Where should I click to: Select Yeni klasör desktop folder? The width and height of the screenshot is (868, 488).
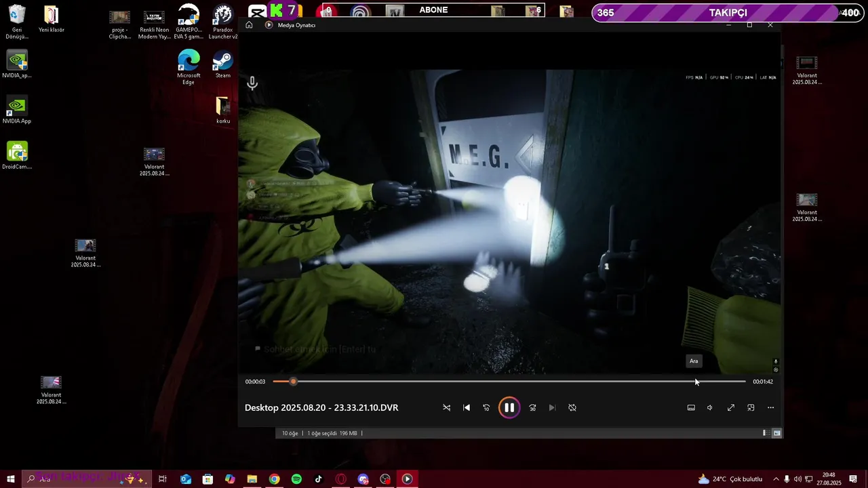click(52, 19)
